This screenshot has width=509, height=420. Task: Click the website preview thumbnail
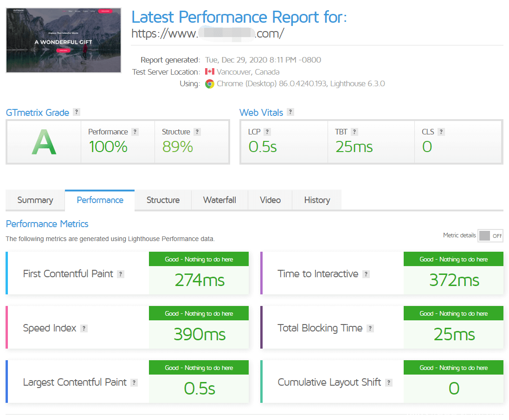click(x=63, y=40)
